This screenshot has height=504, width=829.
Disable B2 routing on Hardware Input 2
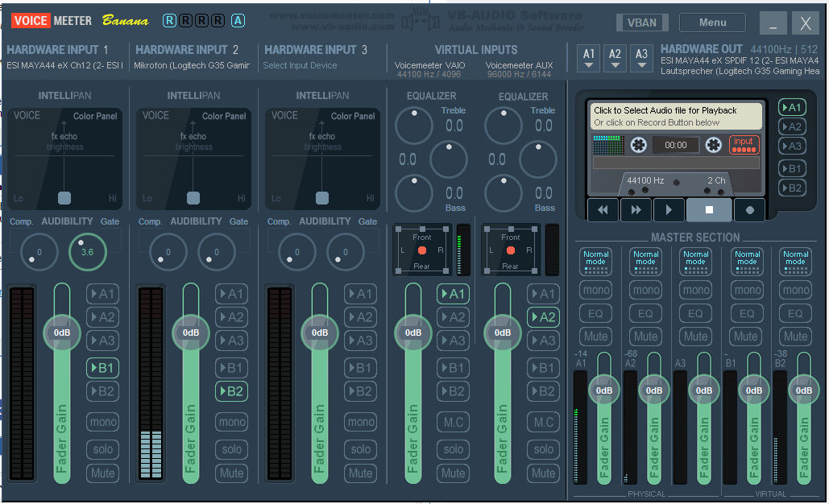pyautogui.click(x=231, y=391)
